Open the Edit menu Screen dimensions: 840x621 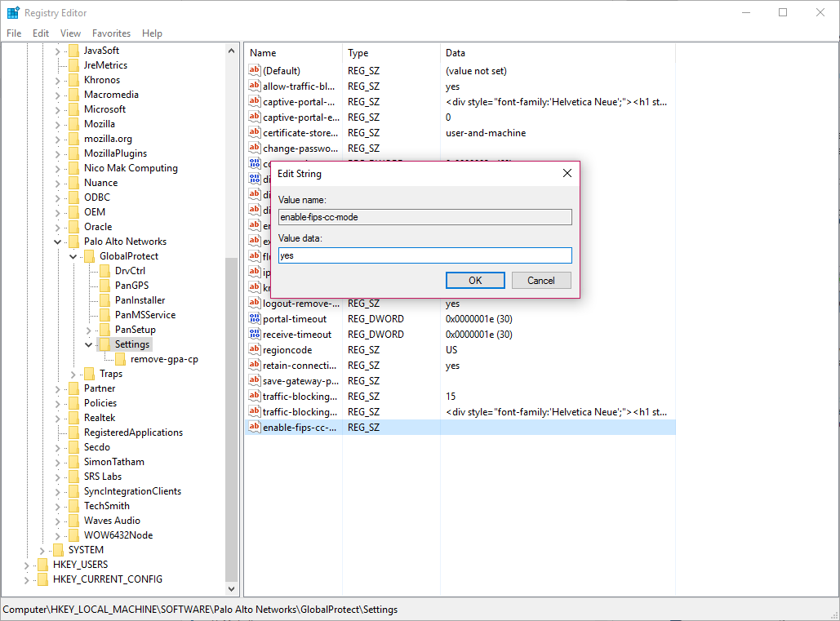pos(41,33)
